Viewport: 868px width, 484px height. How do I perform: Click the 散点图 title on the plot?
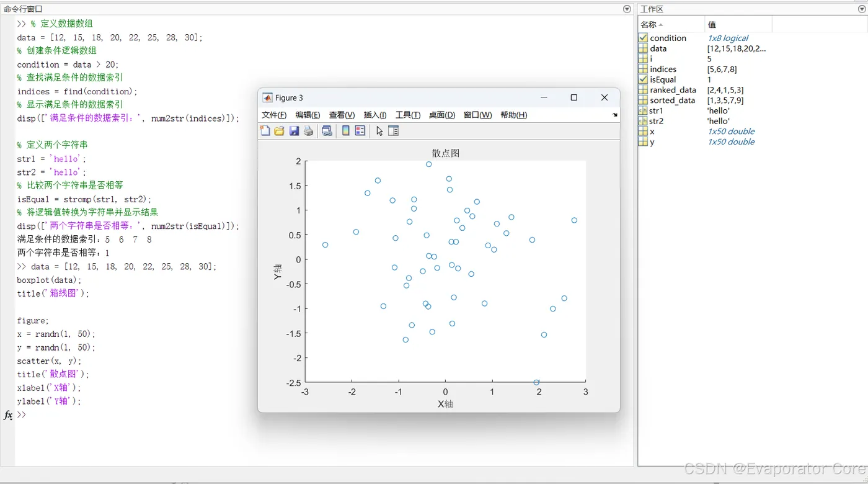pos(446,153)
